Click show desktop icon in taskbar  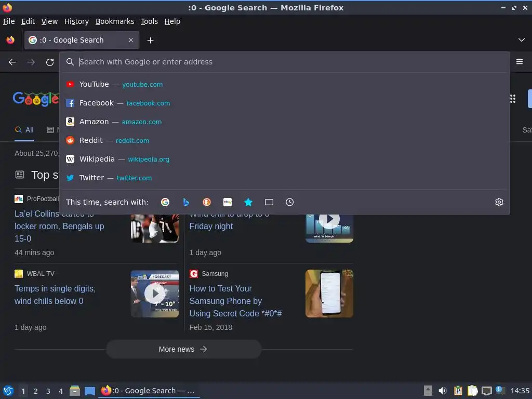coord(90,391)
